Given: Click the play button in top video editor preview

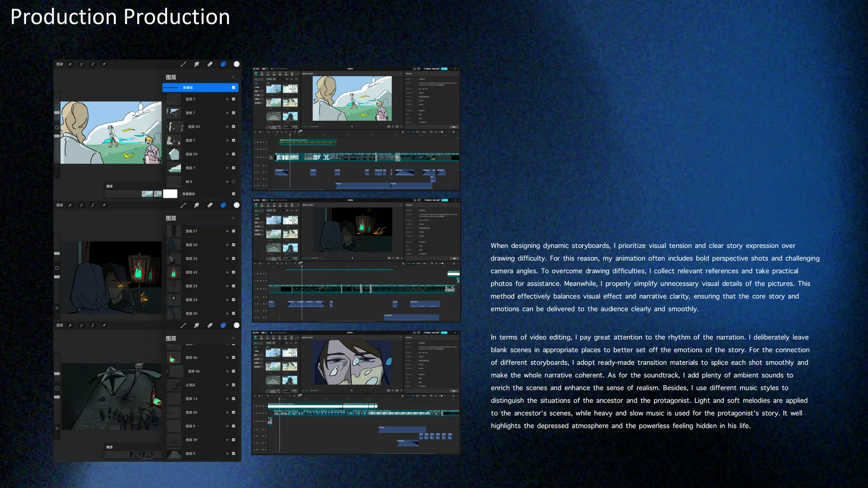Looking at the screenshot, I should point(352,127).
